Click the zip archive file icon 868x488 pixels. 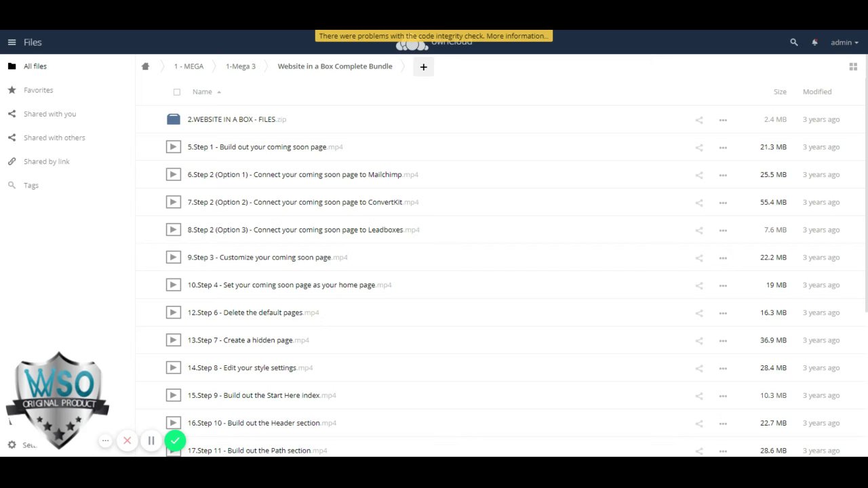pyautogui.click(x=174, y=119)
